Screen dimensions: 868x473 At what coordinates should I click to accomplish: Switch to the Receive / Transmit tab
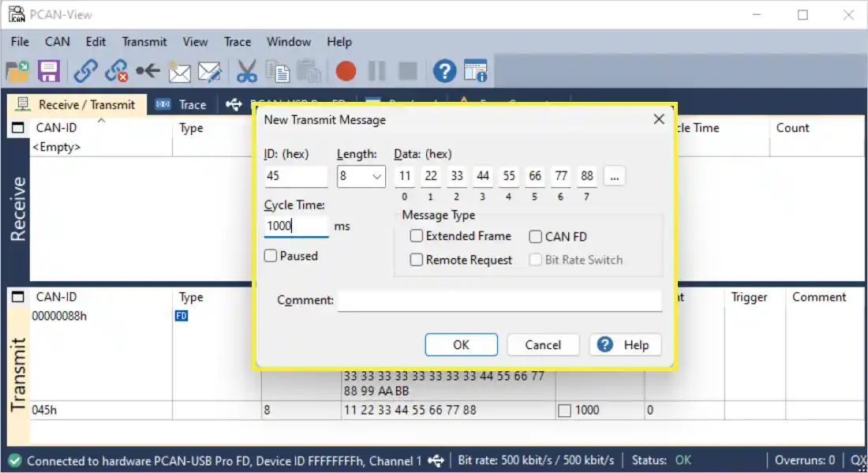pyautogui.click(x=77, y=104)
